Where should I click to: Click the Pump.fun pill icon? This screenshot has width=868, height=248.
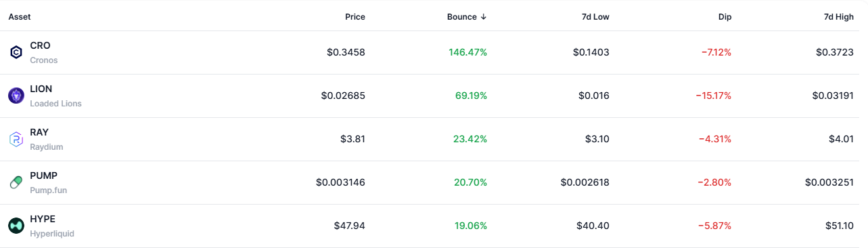pos(16,182)
